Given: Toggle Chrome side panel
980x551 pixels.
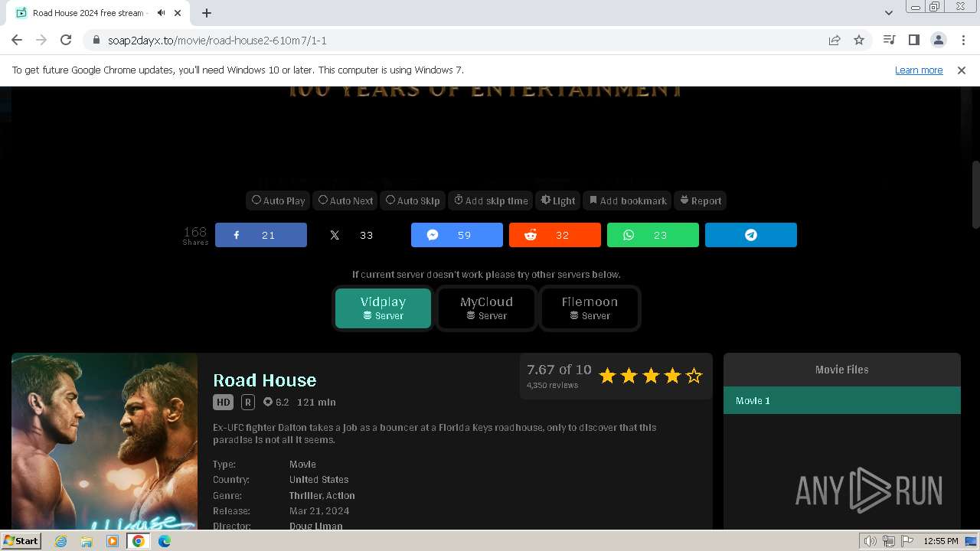Looking at the screenshot, I should pyautogui.click(x=913, y=40).
